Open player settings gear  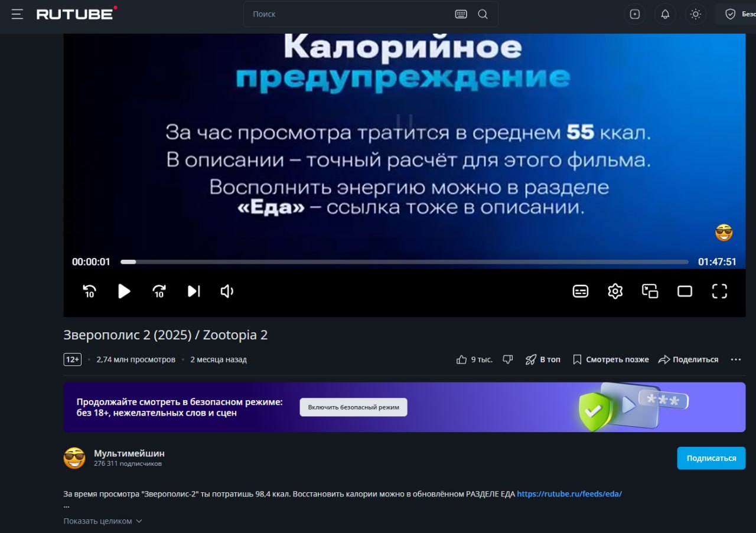pos(615,291)
